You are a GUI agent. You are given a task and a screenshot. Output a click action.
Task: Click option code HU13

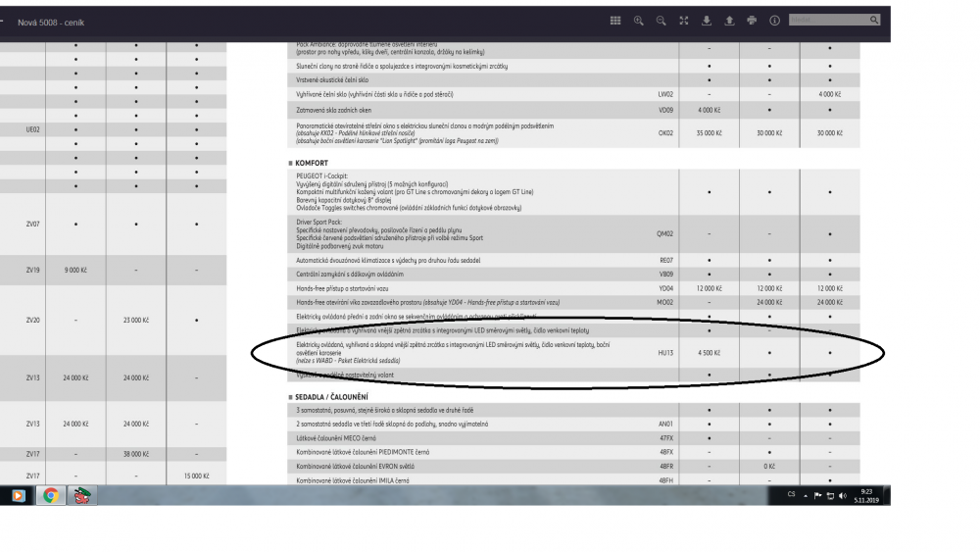(665, 353)
